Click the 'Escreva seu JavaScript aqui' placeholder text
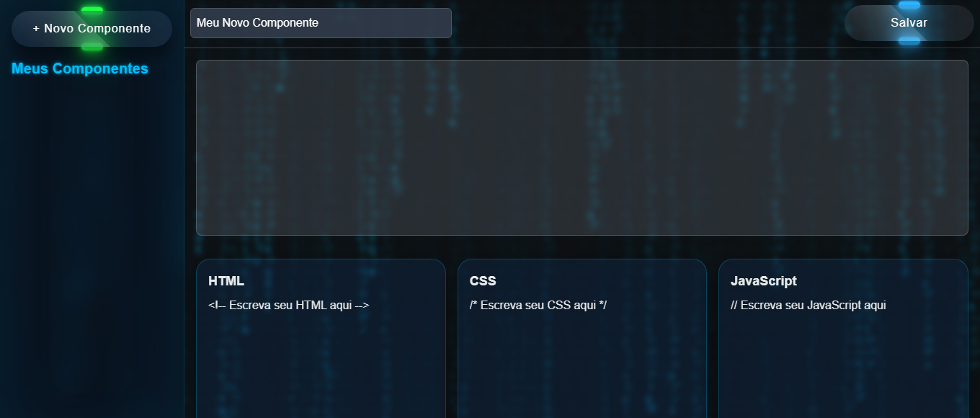This screenshot has height=418, width=980. (808, 305)
